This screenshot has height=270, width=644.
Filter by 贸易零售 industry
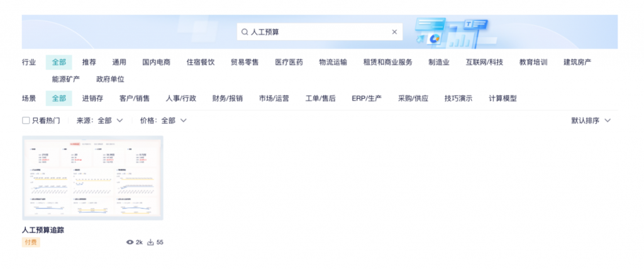click(245, 62)
